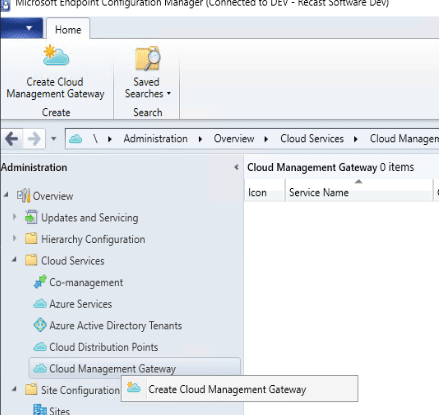Open the navigation history dropdown arrow
Screen dimensions: 439x415
point(54,139)
